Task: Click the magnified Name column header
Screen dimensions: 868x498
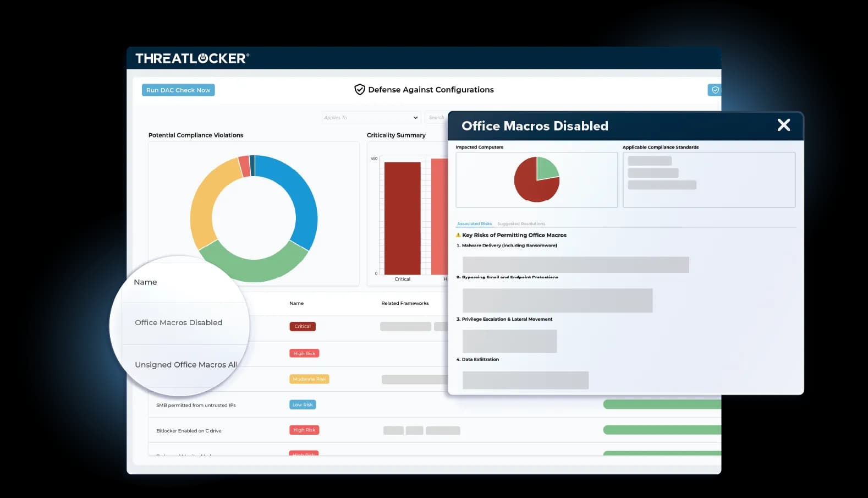Action: pyautogui.click(x=145, y=282)
